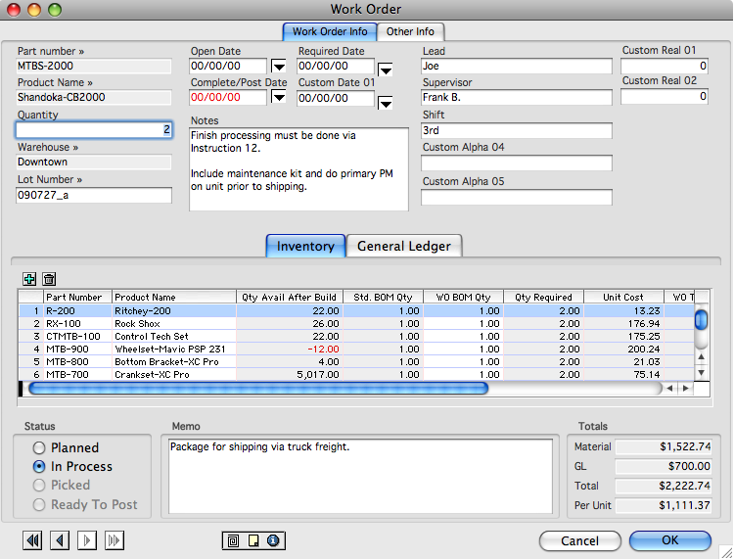Open the General Ledger tab
Viewport: 734px width, 560px height.
403,247
